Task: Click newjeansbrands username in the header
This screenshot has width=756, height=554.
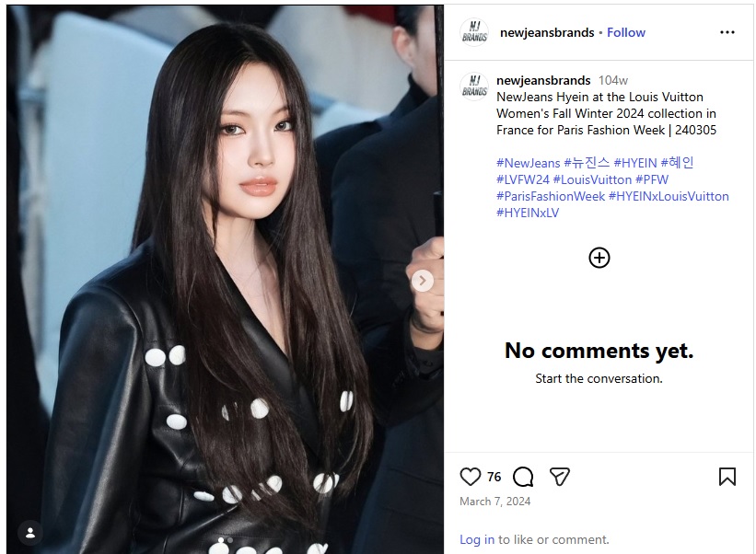Action: point(547,32)
